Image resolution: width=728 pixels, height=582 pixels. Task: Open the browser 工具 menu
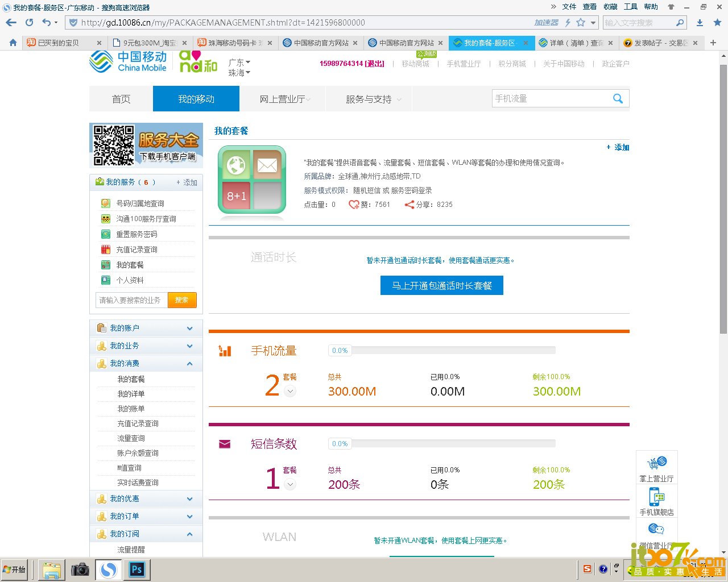(x=631, y=7)
